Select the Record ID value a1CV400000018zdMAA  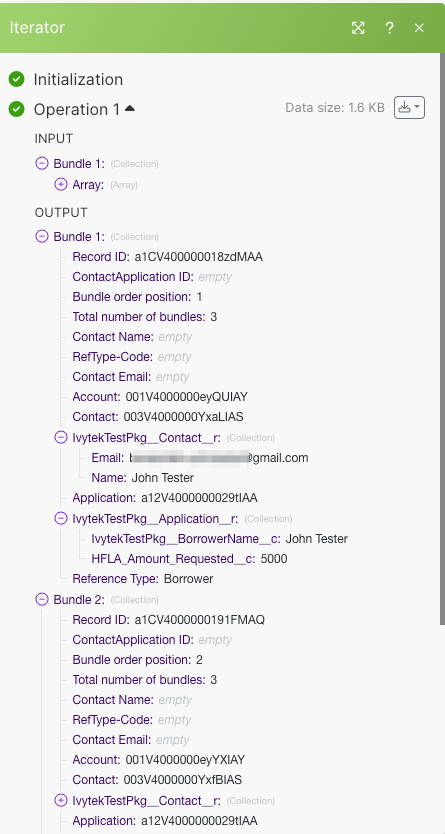tap(198, 257)
